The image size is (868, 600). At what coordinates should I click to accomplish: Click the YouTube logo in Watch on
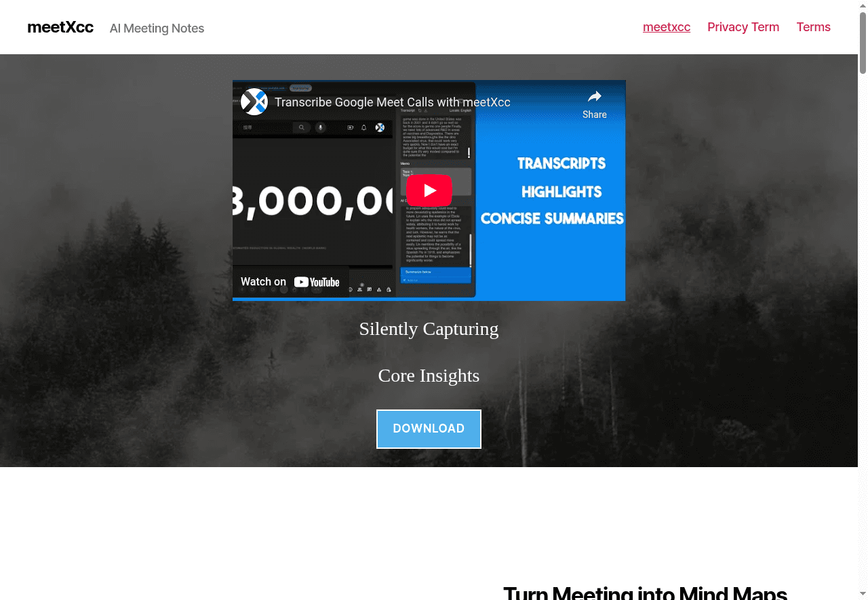pyautogui.click(x=317, y=282)
